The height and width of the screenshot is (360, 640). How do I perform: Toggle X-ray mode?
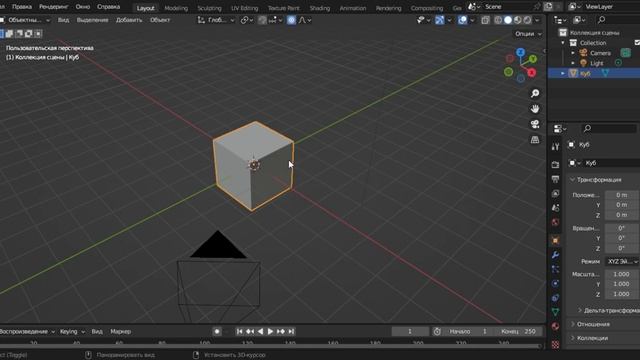(485, 20)
